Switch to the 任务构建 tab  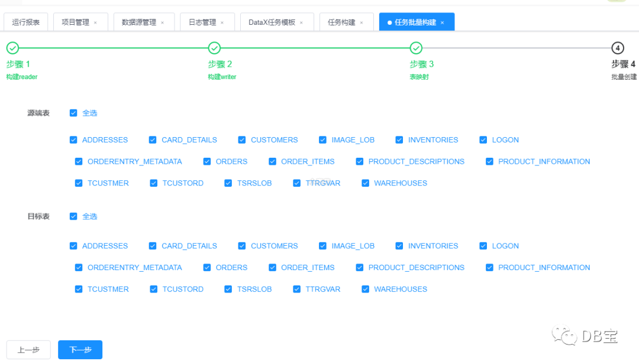(x=346, y=22)
